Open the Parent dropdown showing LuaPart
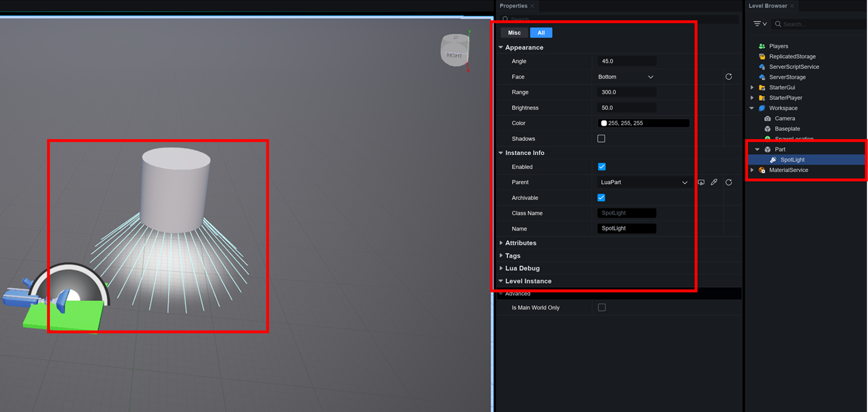 (x=643, y=182)
